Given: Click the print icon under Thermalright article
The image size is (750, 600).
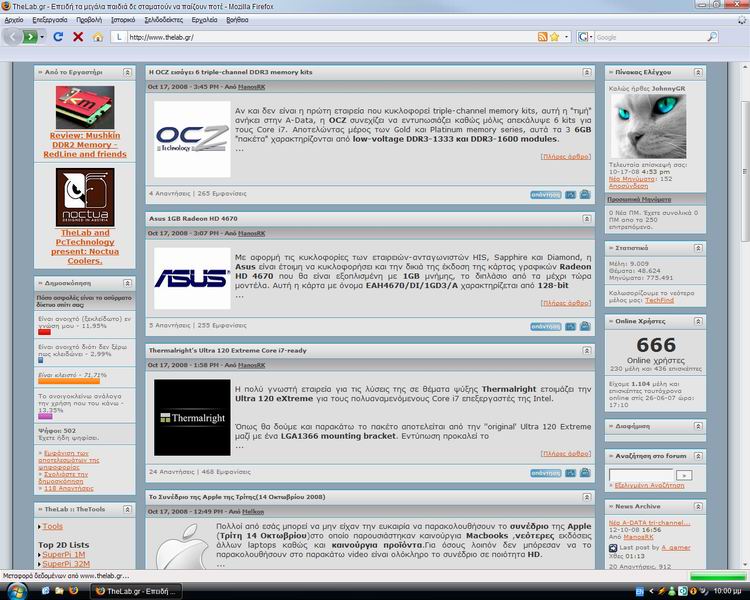Looking at the screenshot, I should [585, 472].
